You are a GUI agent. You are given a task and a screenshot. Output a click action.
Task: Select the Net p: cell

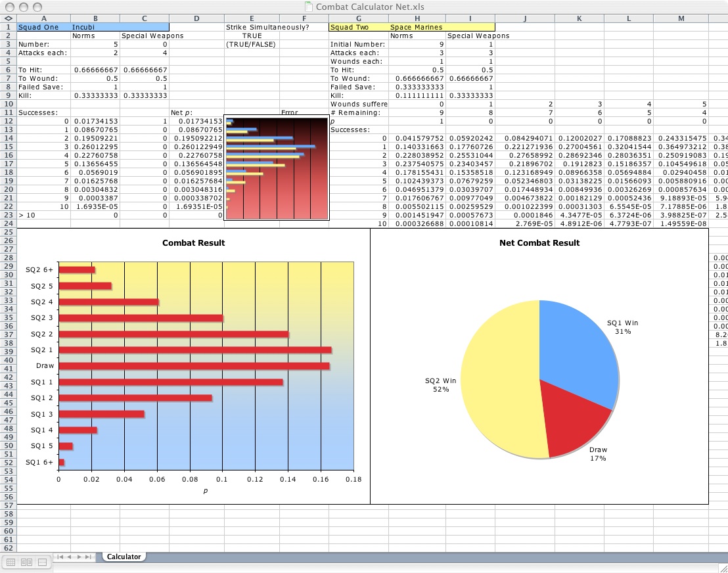[196, 112]
